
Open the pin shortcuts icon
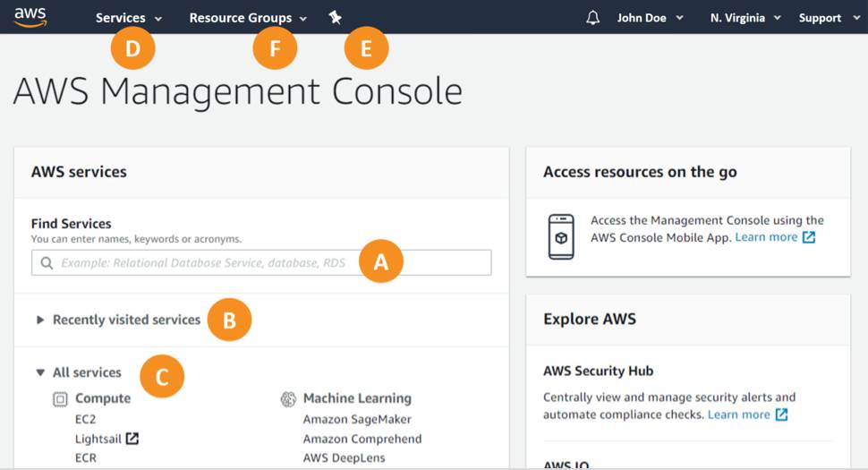point(335,18)
